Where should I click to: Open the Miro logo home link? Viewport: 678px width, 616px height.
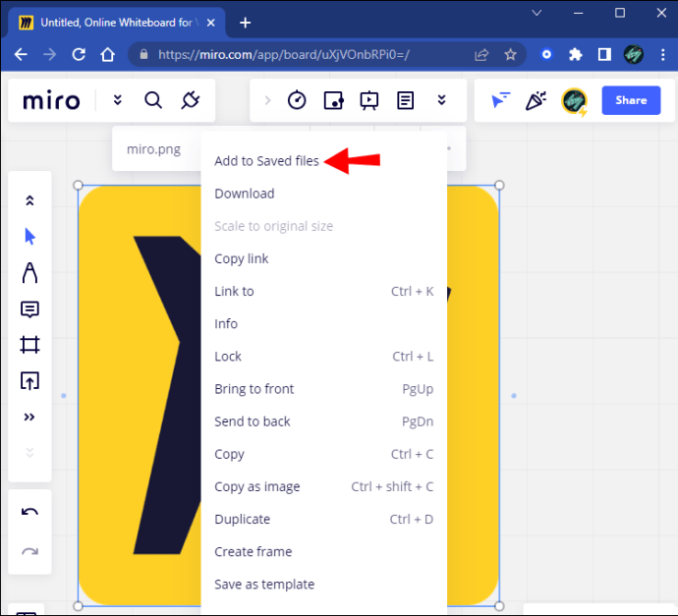click(x=51, y=101)
